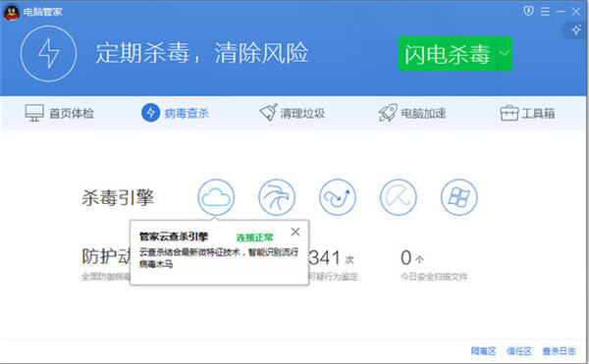Close the 管家云查杀引擎 tooltip popup
This screenshot has width=589, height=364.
pos(295,232)
